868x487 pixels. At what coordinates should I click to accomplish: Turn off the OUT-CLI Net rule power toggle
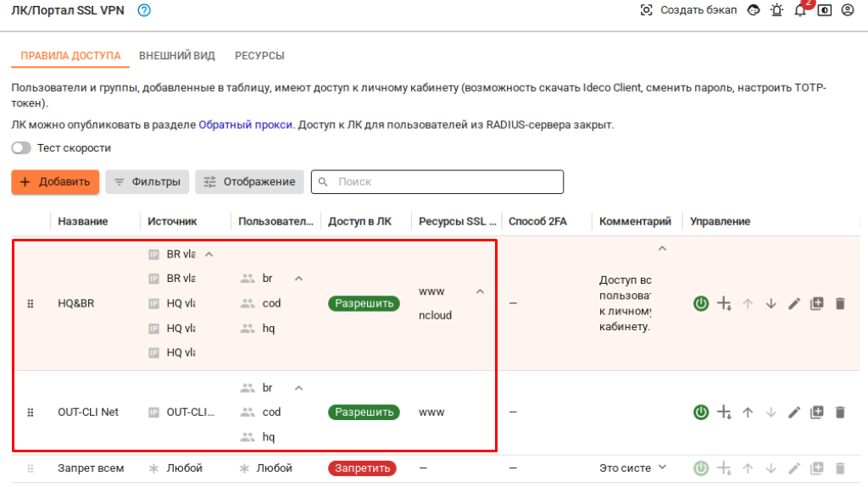[701, 412]
